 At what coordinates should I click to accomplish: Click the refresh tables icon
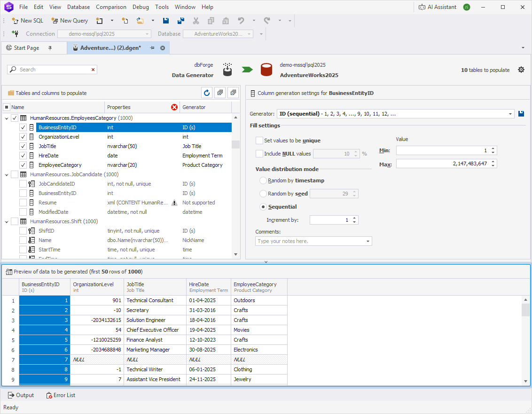pos(207,93)
